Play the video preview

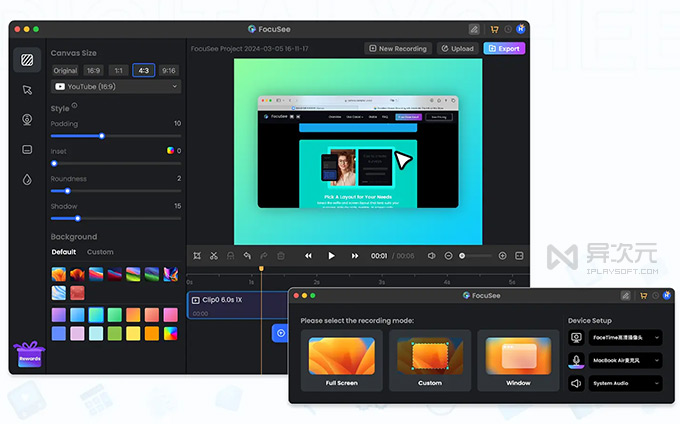(x=331, y=256)
